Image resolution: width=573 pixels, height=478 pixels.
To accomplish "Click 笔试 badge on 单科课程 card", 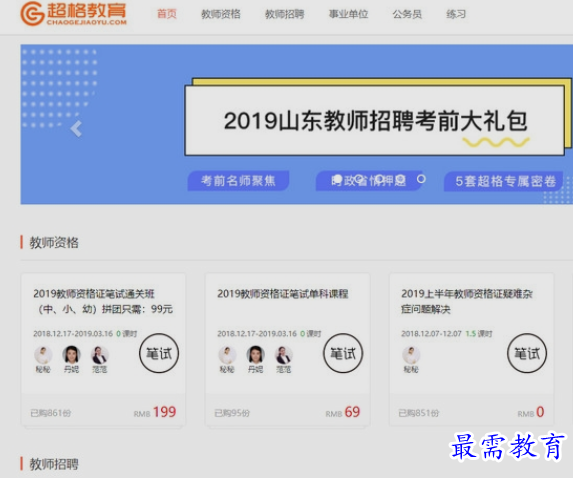I will point(343,353).
